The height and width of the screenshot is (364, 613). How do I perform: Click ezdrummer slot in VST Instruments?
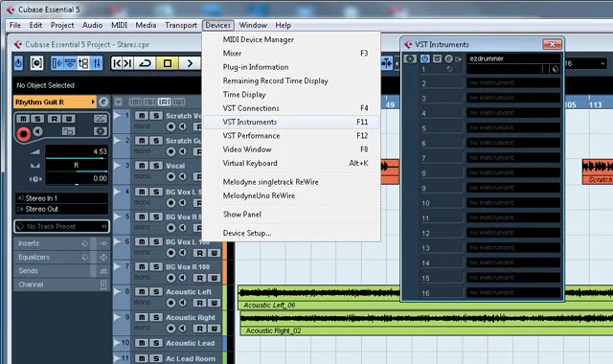tap(513, 58)
